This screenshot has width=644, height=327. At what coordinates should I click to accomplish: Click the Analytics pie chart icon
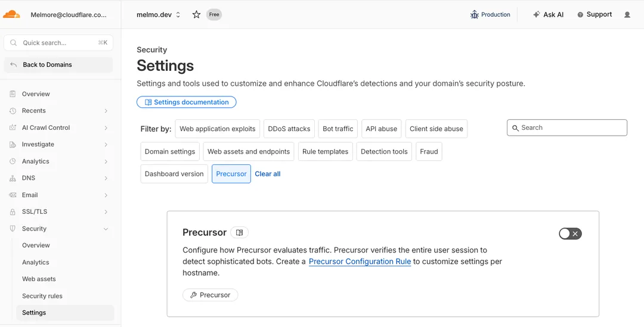click(13, 161)
